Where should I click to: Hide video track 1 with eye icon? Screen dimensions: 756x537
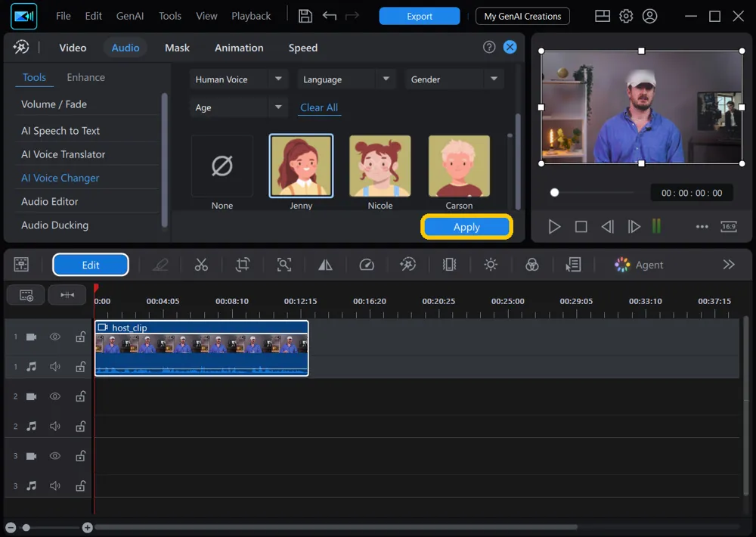(x=55, y=337)
